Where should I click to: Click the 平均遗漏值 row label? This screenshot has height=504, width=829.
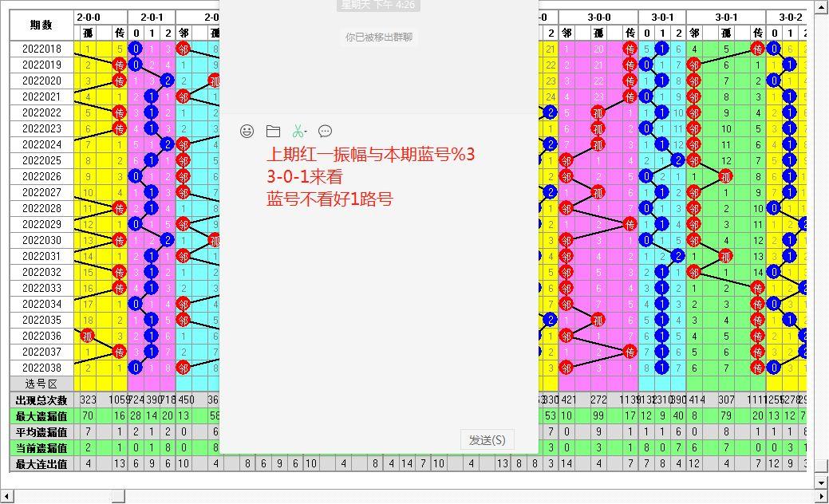click(x=41, y=431)
